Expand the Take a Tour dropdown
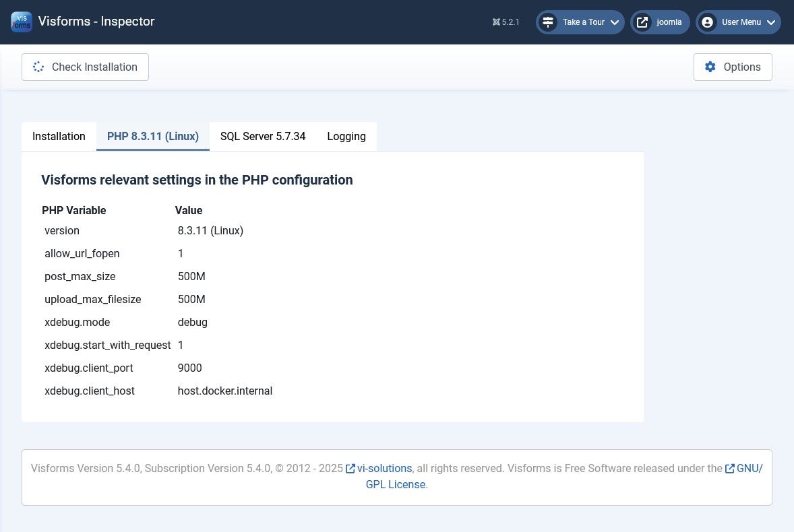This screenshot has width=794, height=532. pyautogui.click(x=615, y=22)
